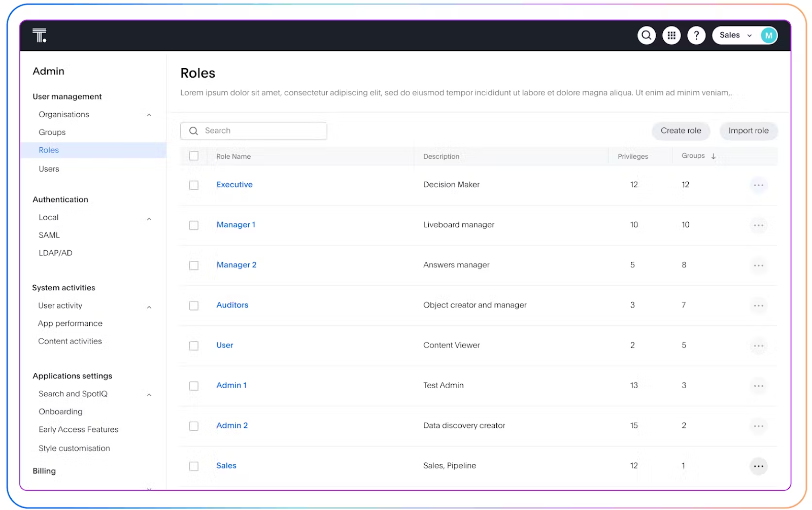Screen dimensions: 812x510
Task: Open more options for Executive role
Action: tap(758, 185)
